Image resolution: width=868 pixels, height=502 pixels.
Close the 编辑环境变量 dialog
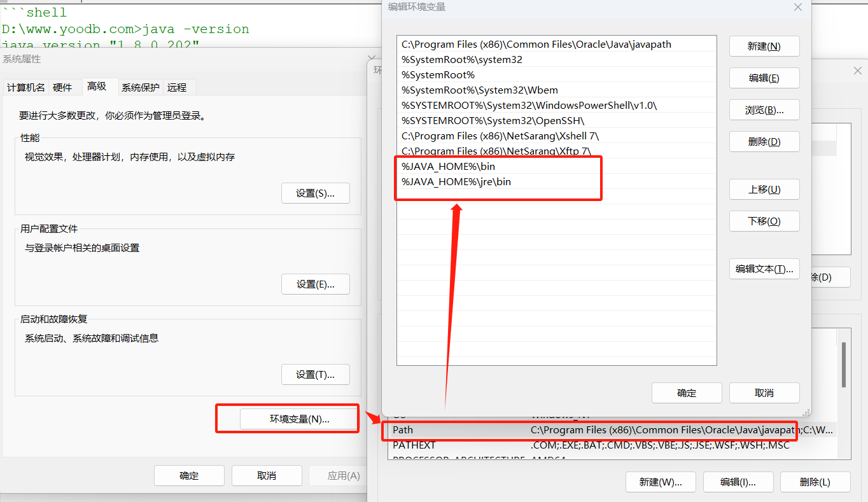[x=798, y=7]
